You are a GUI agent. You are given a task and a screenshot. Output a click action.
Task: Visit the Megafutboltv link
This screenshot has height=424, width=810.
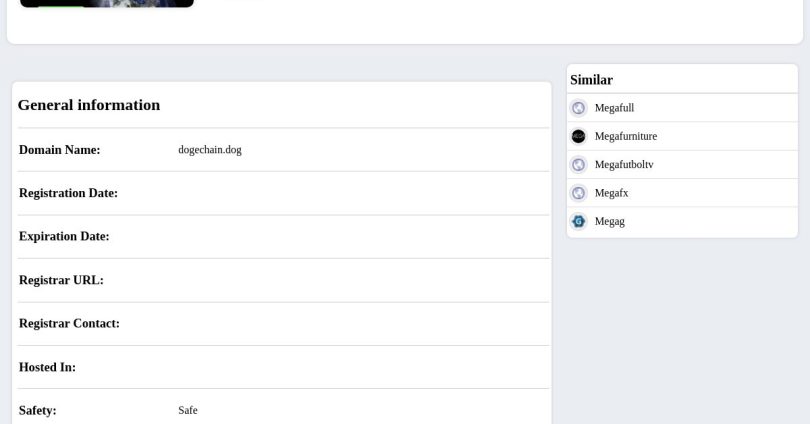click(x=623, y=165)
